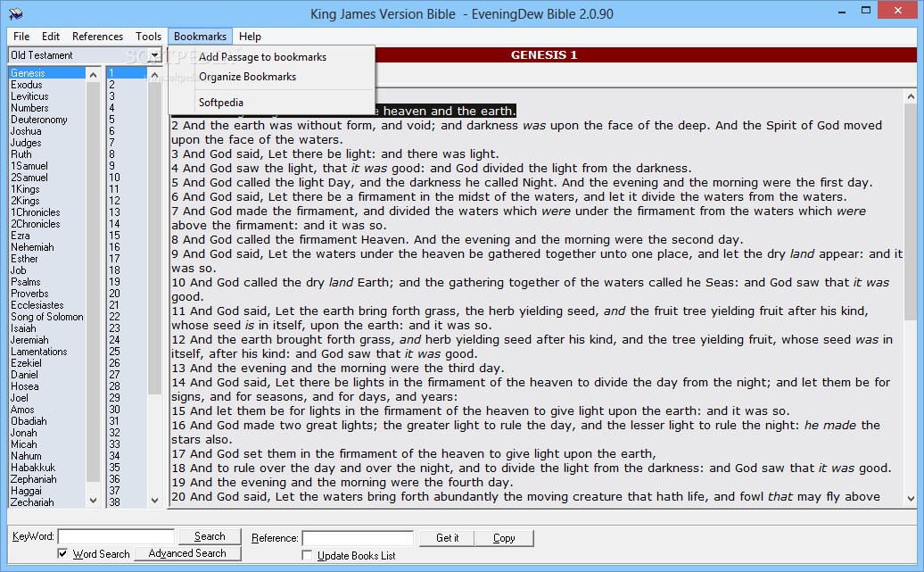
Task: Select Esther in the book list
Action: pos(47,259)
